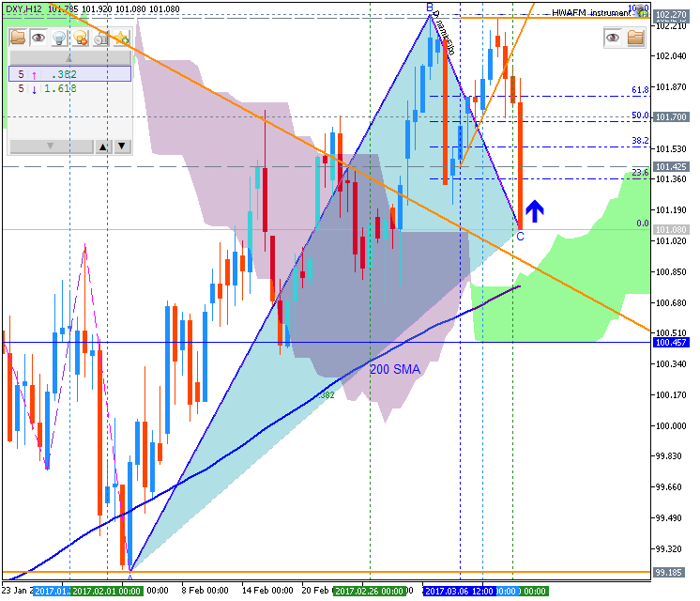Click the 14 Feb 00:00 time axis label
The width and height of the screenshot is (700, 601).
tap(267, 591)
